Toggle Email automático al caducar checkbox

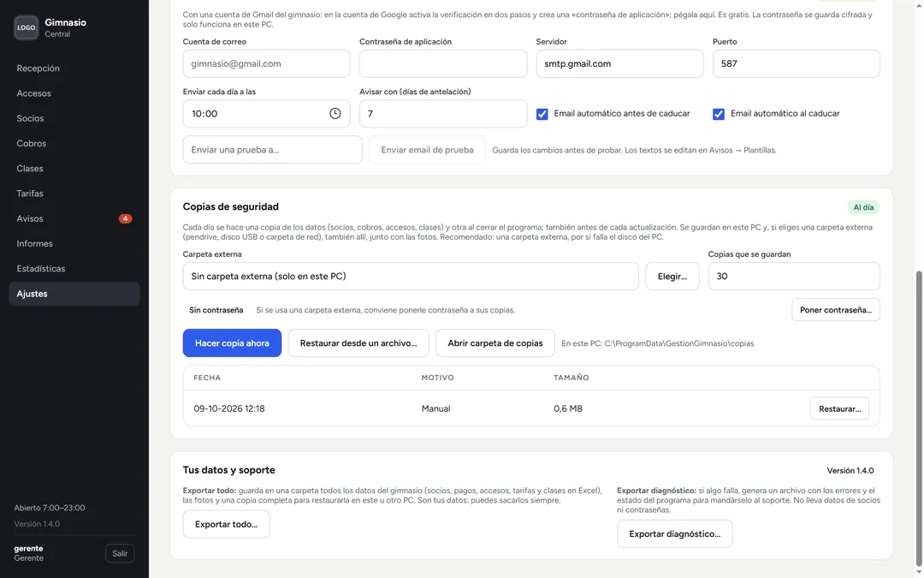pyautogui.click(x=719, y=114)
